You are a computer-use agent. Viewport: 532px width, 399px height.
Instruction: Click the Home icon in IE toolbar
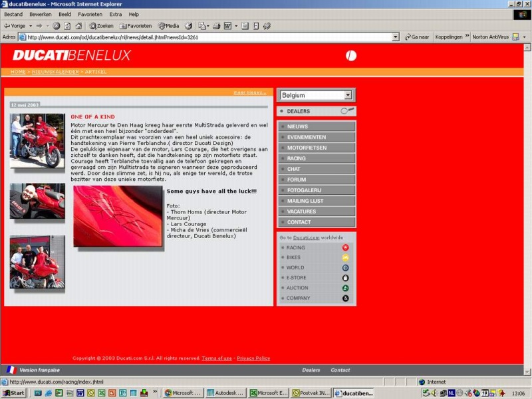(x=78, y=26)
